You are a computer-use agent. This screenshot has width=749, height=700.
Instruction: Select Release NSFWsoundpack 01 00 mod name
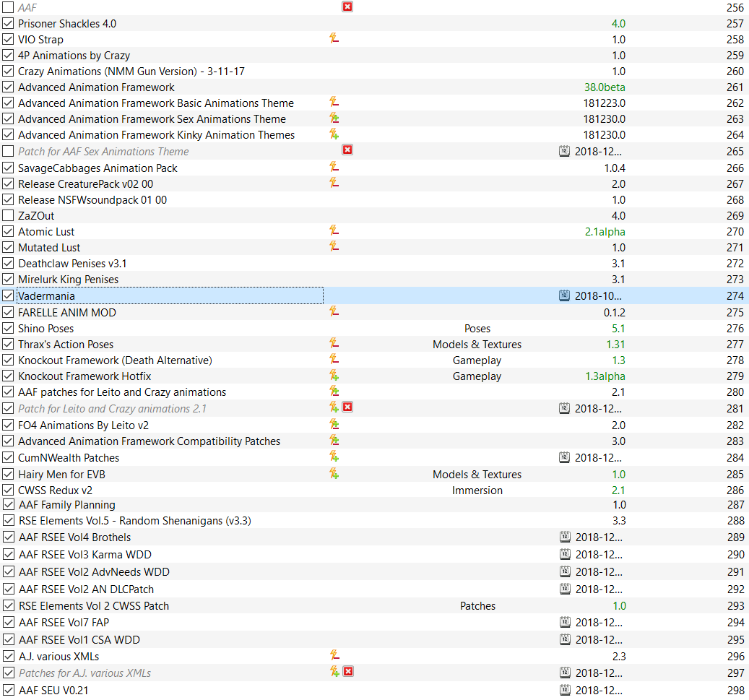coord(92,199)
